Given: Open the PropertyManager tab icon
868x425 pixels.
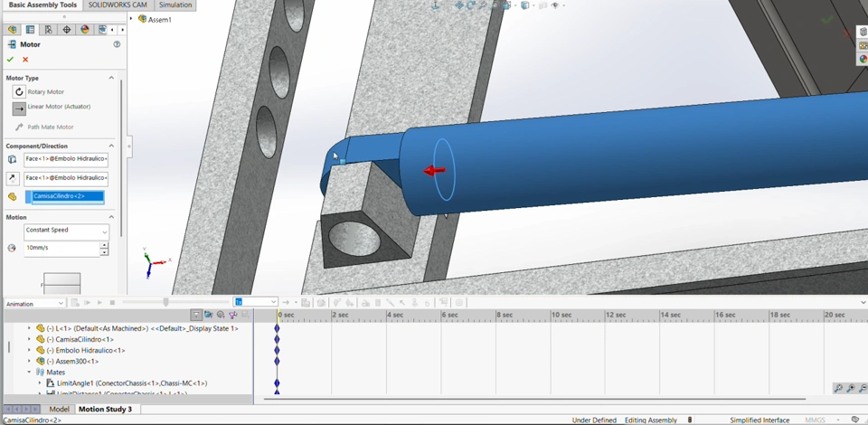Looking at the screenshot, I should click(x=31, y=29).
